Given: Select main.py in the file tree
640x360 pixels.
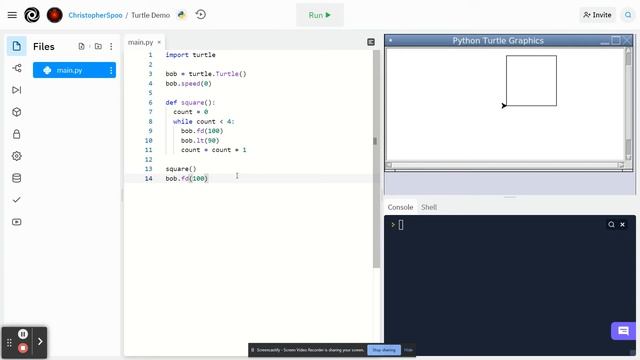Looking at the screenshot, I should pyautogui.click(x=74, y=70).
